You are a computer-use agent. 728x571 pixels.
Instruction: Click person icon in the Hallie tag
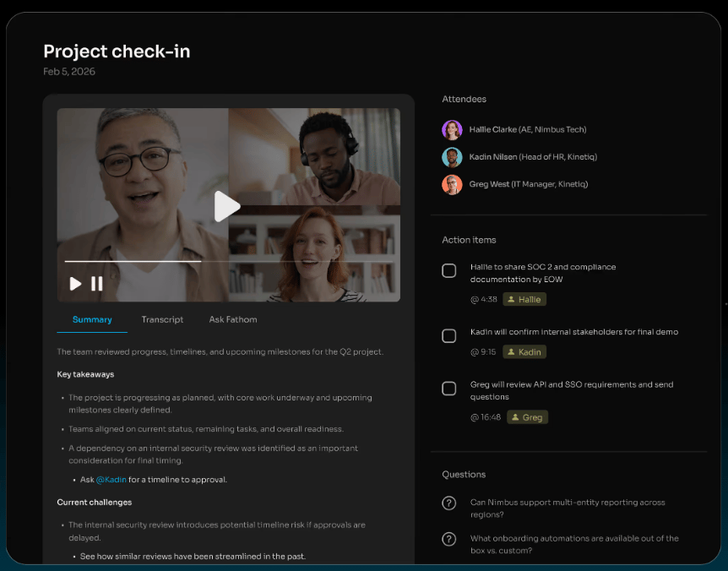511,299
